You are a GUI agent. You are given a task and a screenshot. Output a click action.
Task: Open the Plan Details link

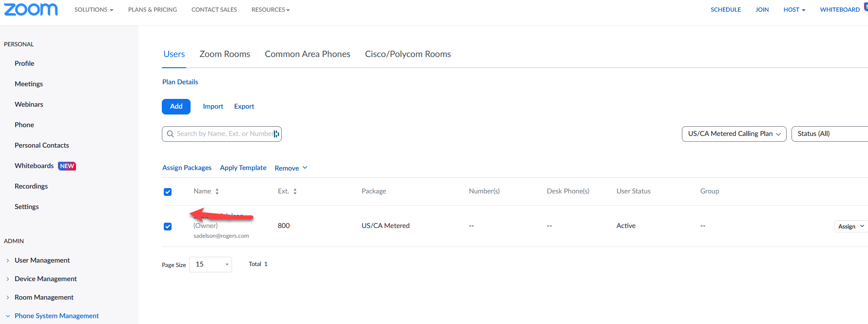[x=180, y=82]
